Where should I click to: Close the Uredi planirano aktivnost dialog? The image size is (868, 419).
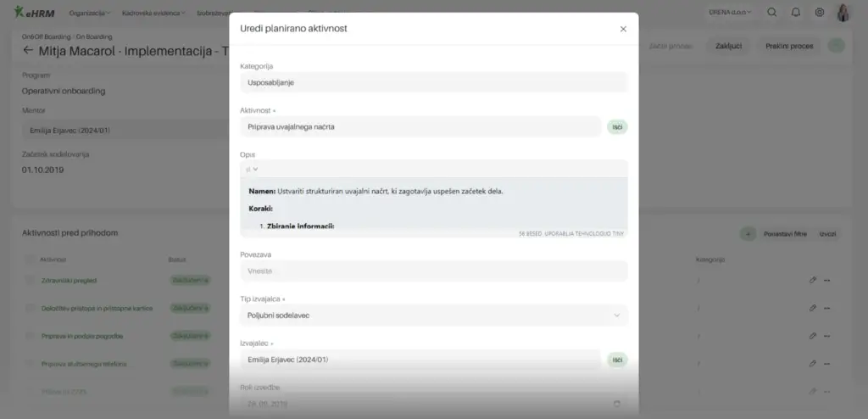[x=623, y=29]
